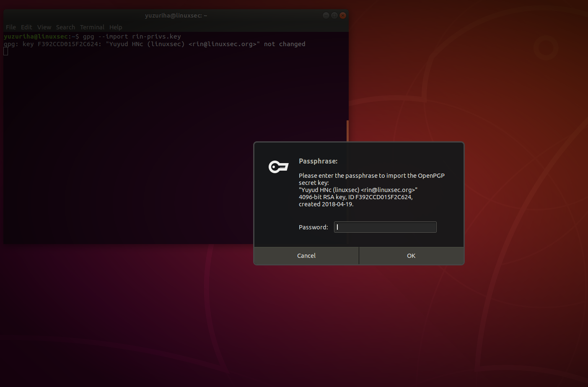Click the 'not changed' gpg output text

[285, 44]
